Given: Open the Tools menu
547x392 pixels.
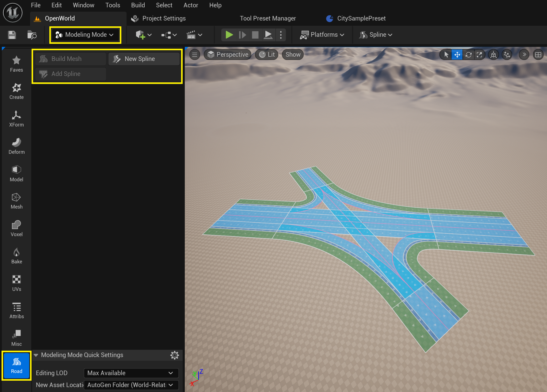Looking at the screenshot, I should (112, 5).
